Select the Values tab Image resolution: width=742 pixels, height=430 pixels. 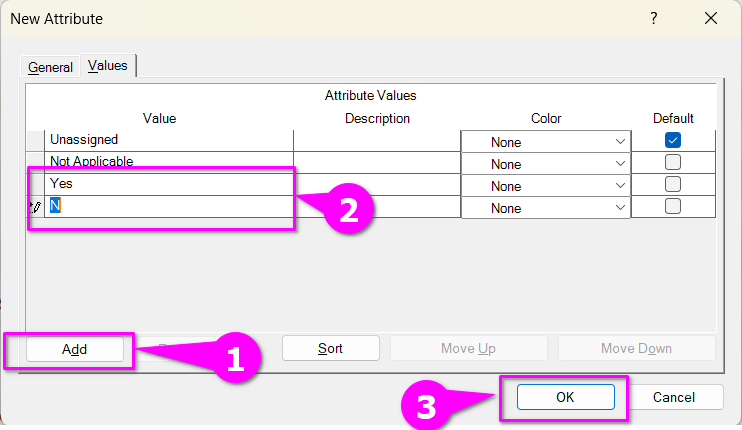point(108,65)
